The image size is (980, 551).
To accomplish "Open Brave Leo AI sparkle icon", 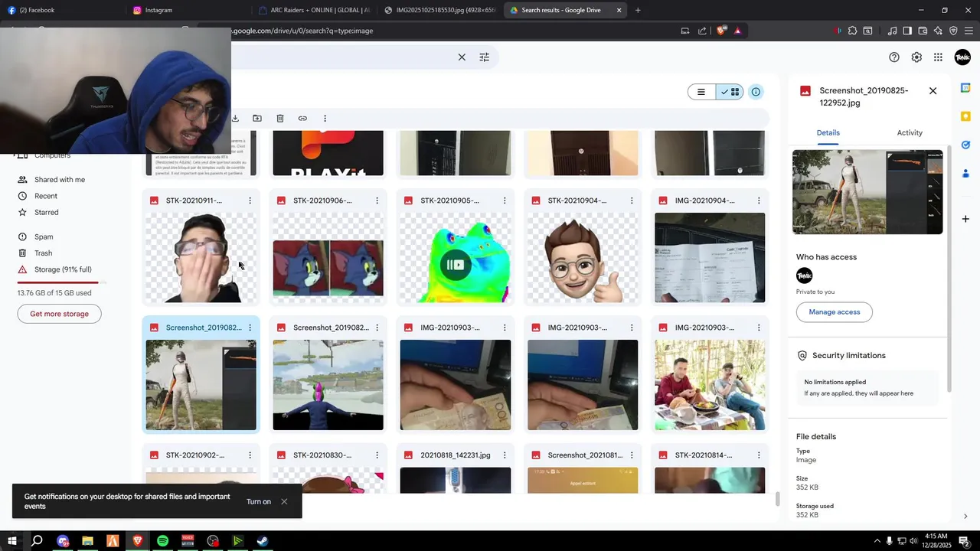I will click(x=938, y=31).
